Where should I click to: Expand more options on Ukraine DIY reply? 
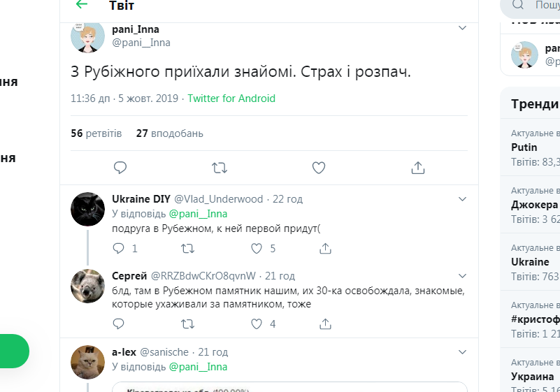pos(462,199)
